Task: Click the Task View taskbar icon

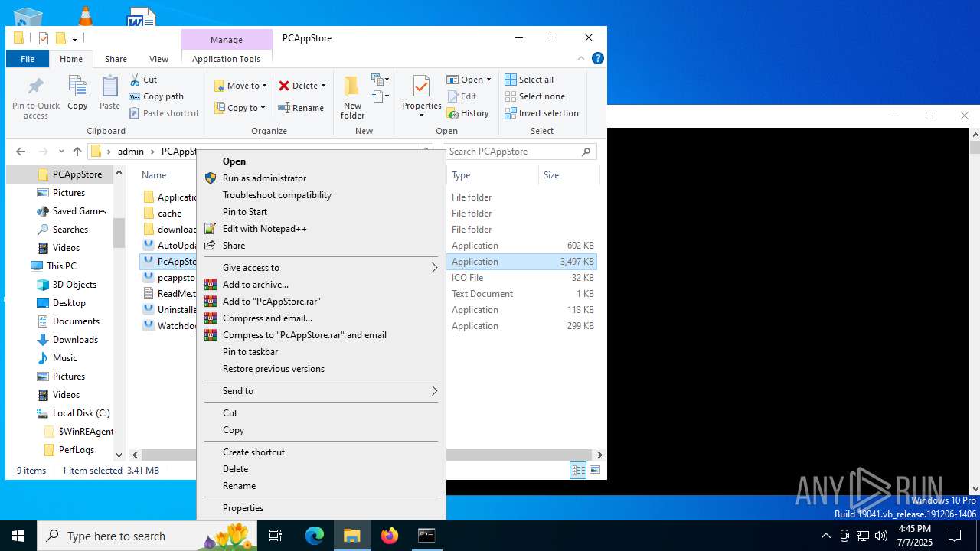Action: pos(276,536)
